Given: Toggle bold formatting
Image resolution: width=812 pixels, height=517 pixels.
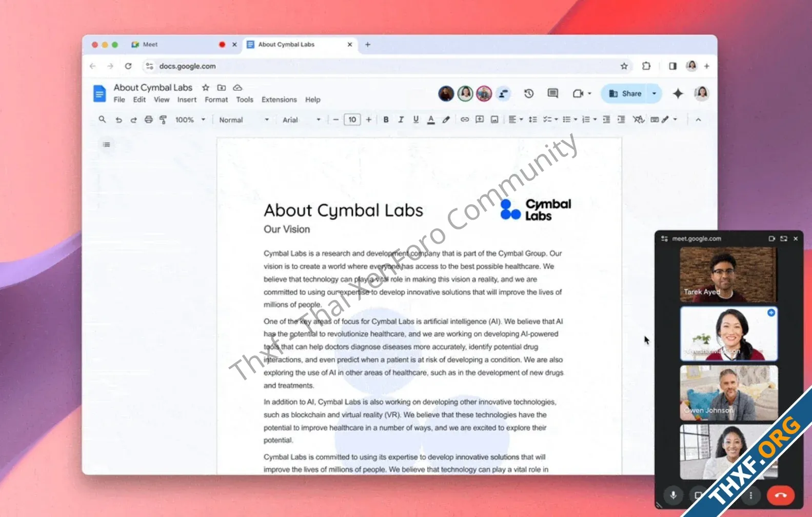Looking at the screenshot, I should [x=386, y=120].
